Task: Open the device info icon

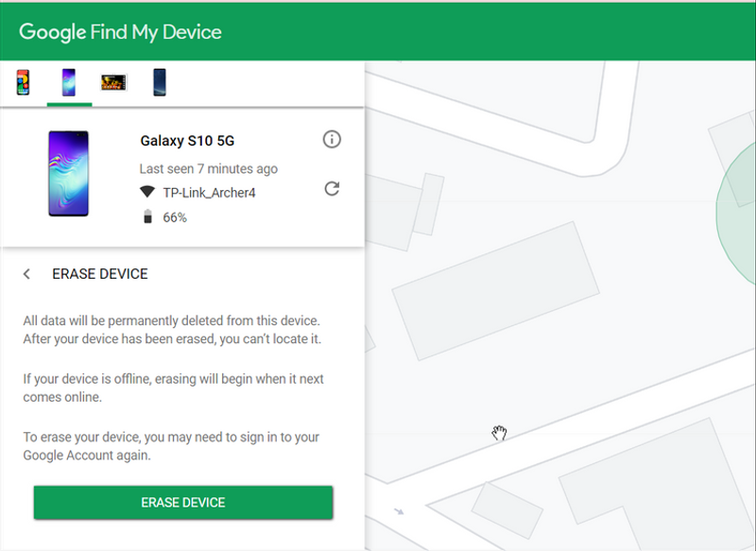Action: pos(332,140)
